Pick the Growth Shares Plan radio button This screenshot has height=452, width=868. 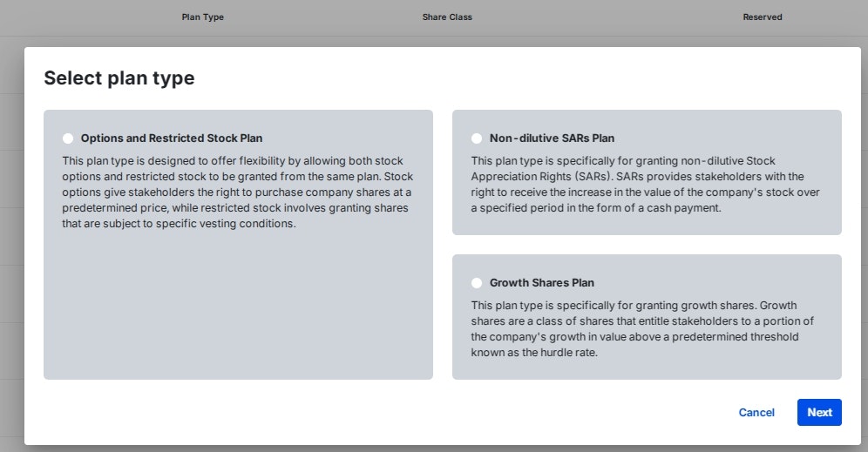click(x=477, y=283)
